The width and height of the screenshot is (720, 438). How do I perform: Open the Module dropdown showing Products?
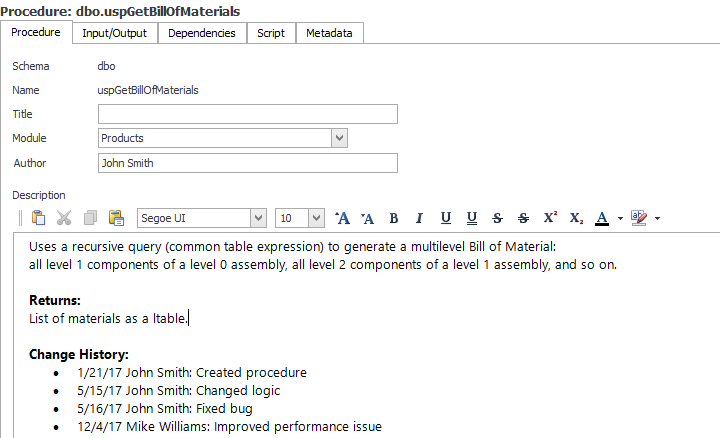pos(339,138)
